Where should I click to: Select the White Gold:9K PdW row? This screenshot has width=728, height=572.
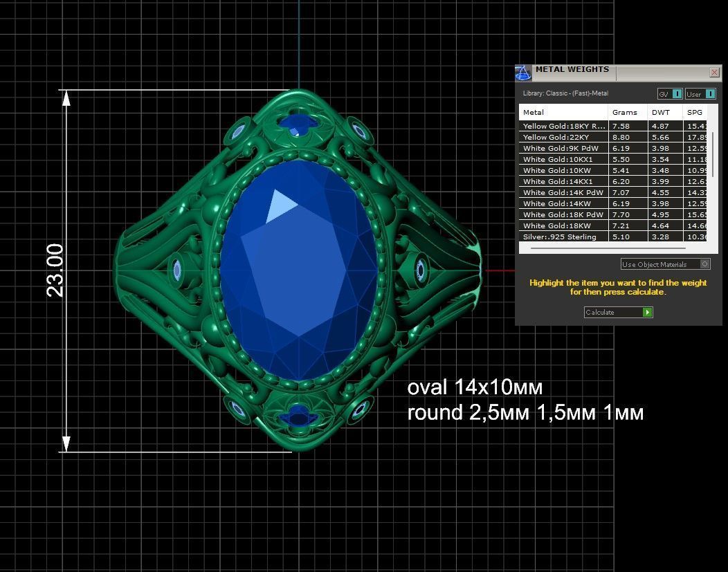pyautogui.click(x=613, y=148)
